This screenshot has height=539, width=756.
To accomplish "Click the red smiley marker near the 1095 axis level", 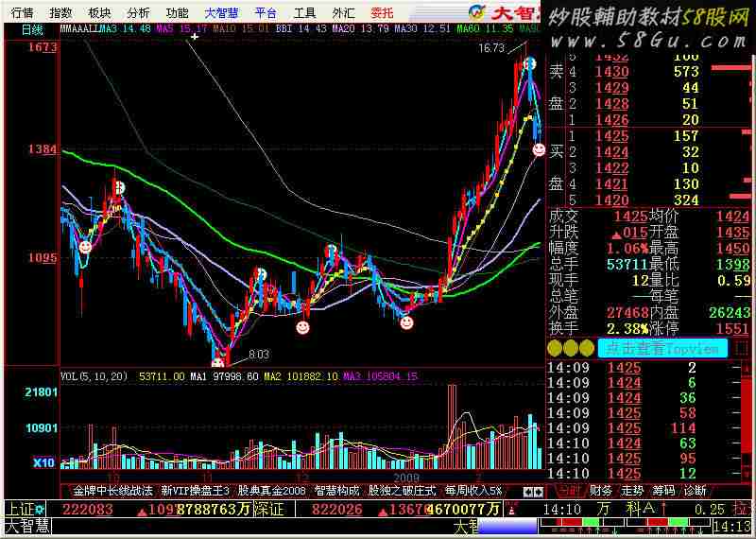I will tap(85, 247).
